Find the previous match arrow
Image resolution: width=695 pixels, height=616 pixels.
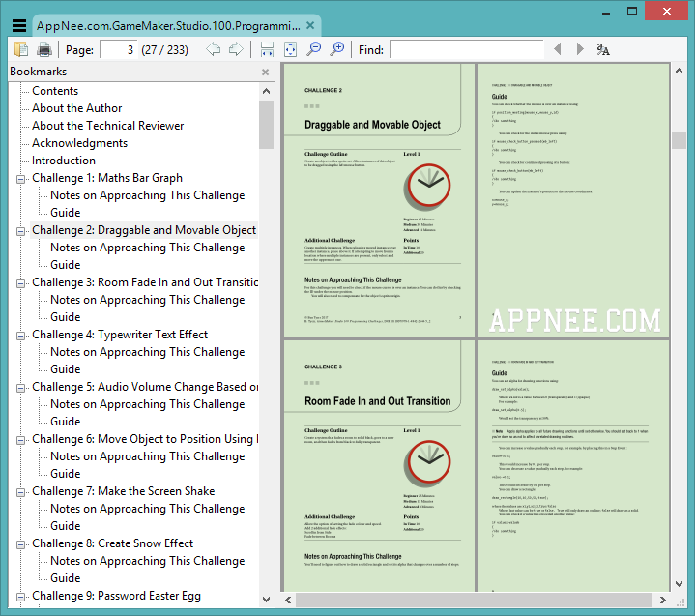558,49
